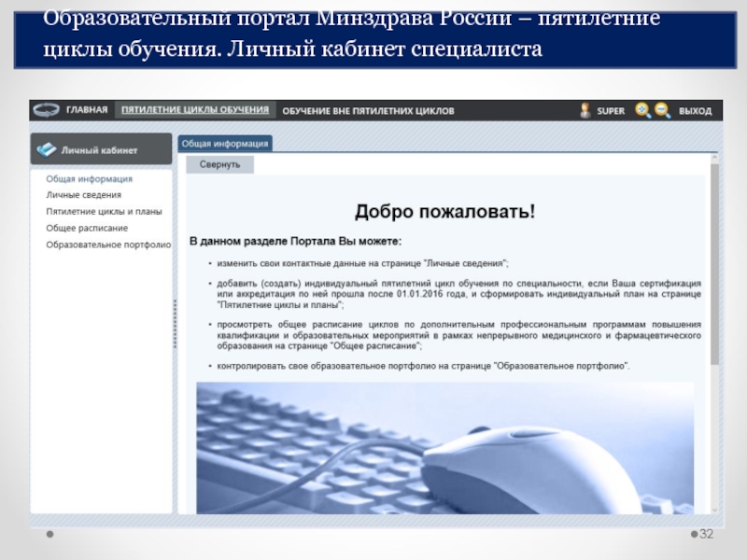
Task: Click the sidebar splitter handle
Action: tap(175, 324)
